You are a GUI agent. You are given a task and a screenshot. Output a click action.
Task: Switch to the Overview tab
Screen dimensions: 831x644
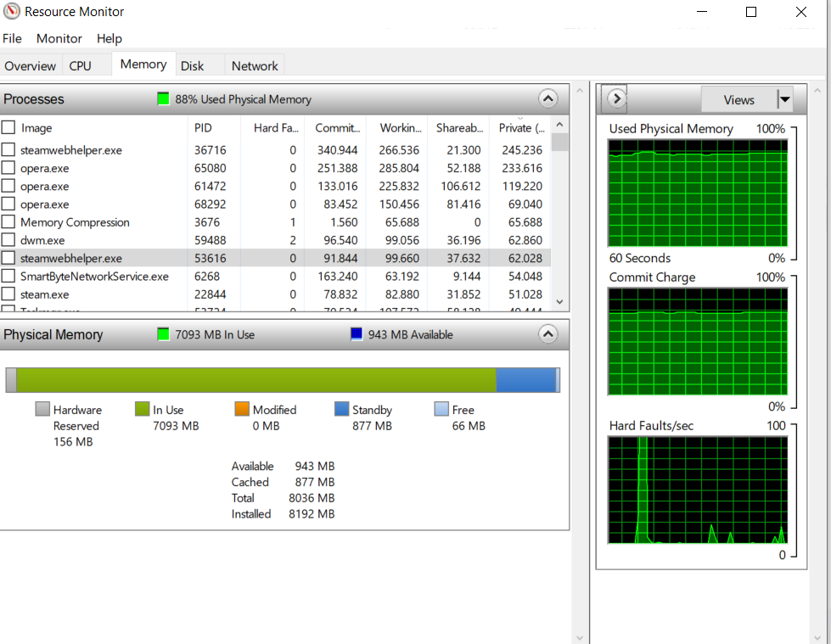[x=31, y=66]
